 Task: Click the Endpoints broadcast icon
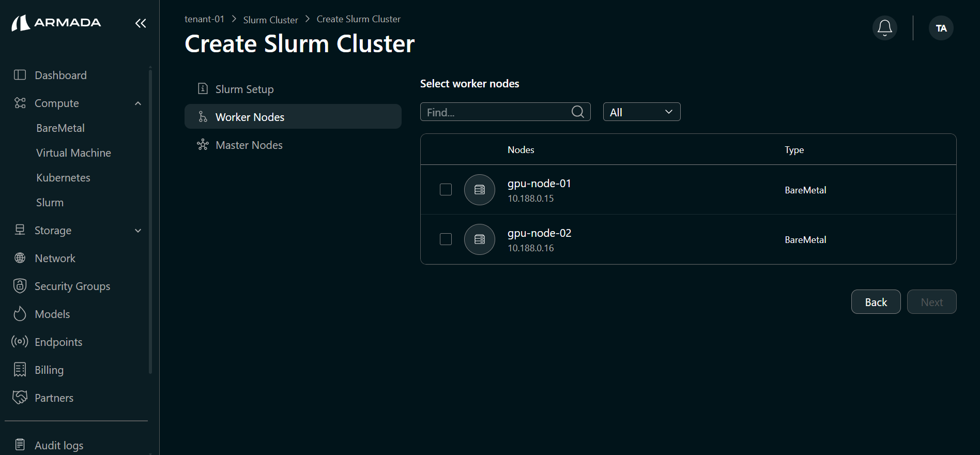click(x=20, y=342)
